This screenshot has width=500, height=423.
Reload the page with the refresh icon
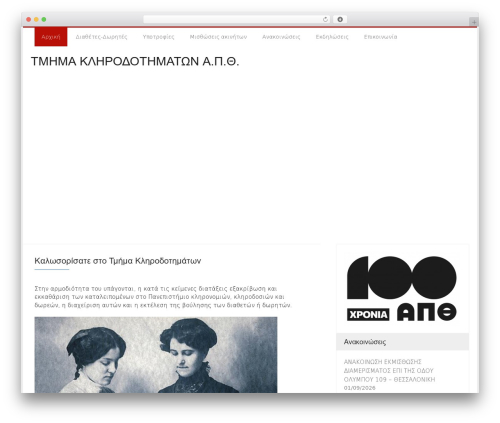coord(325,20)
